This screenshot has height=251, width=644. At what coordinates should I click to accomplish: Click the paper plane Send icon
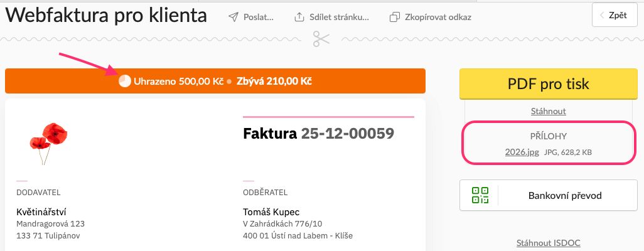233,17
